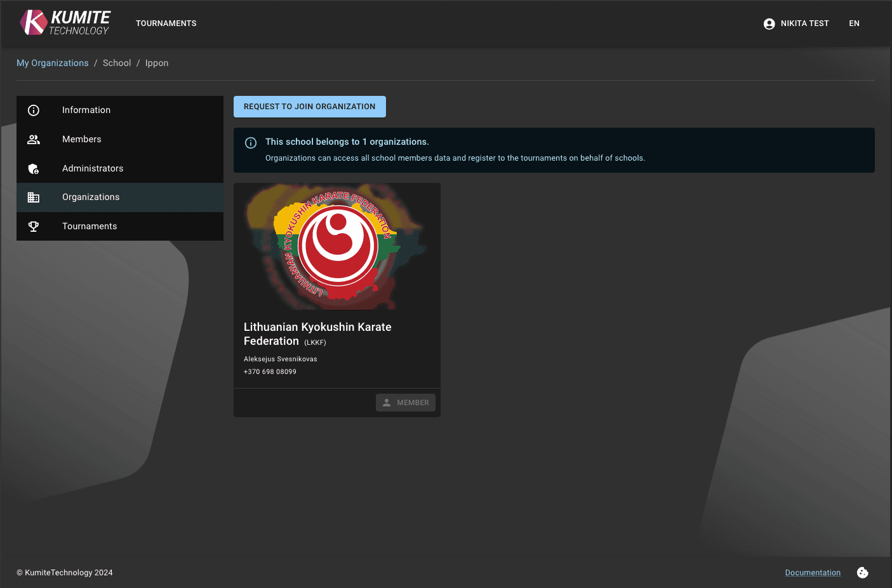The image size is (892, 588).
Task: Click the MEMBER status button
Action: pyautogui.click(x=405, y=403)
